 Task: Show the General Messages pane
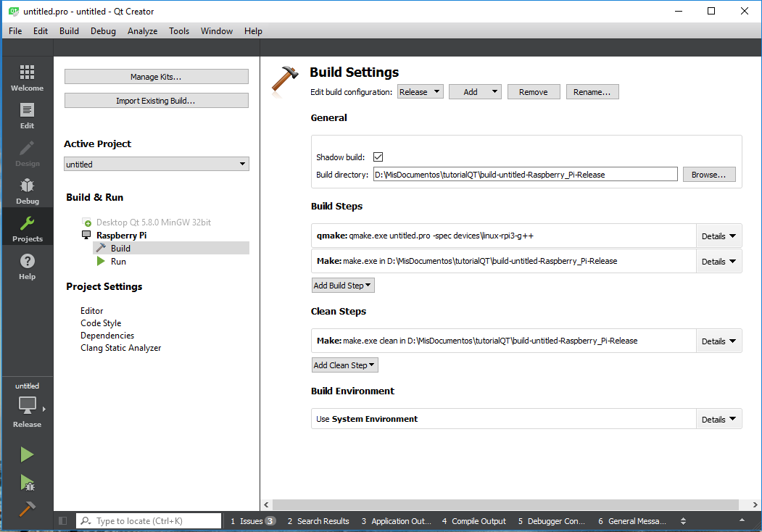[632, 521]
